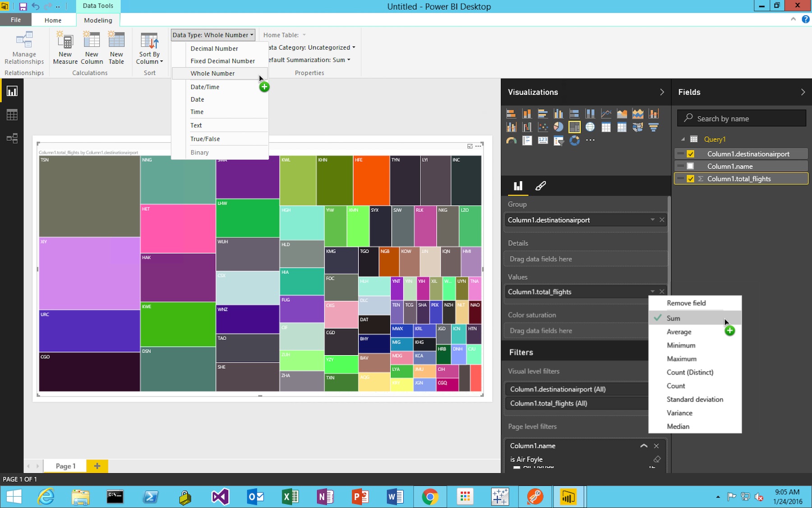Switch to the Home ribbon tab
812x508 pixels.
[x=53, y=20]
